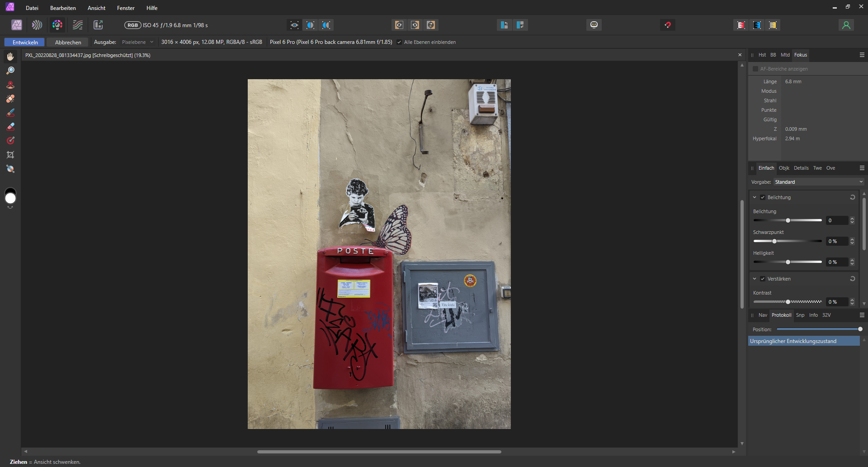This screenshot has height=467, width=868.
Task: Reset the Verstärken section arrow
Action: coord(853,279)
